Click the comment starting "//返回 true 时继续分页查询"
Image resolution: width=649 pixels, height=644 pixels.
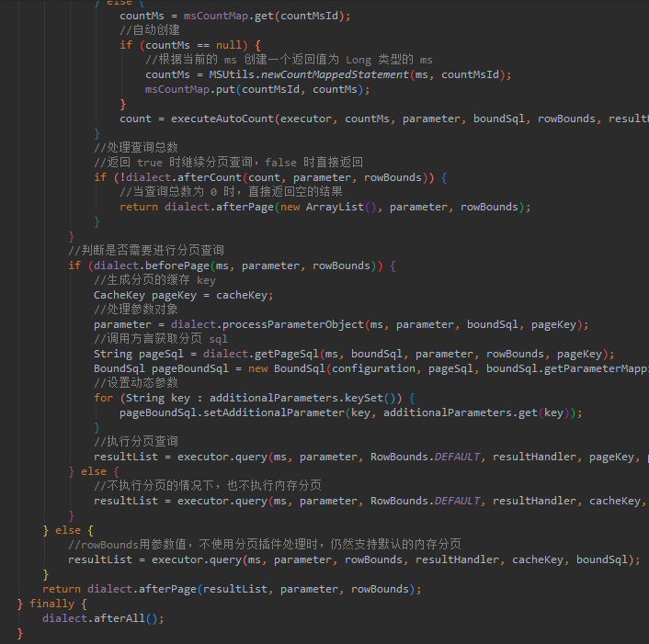point(229,162)
